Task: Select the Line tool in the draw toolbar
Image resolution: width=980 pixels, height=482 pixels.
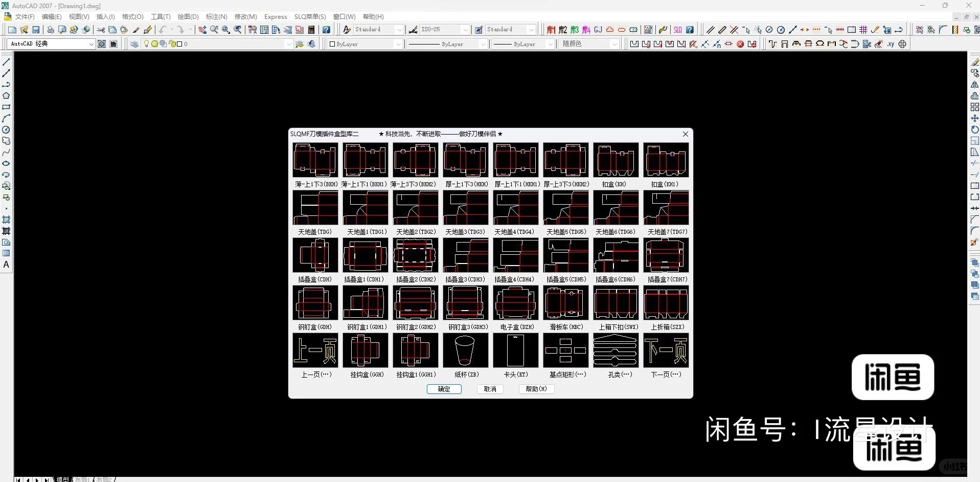Action: pyautogui.click(x=6, y=62)
